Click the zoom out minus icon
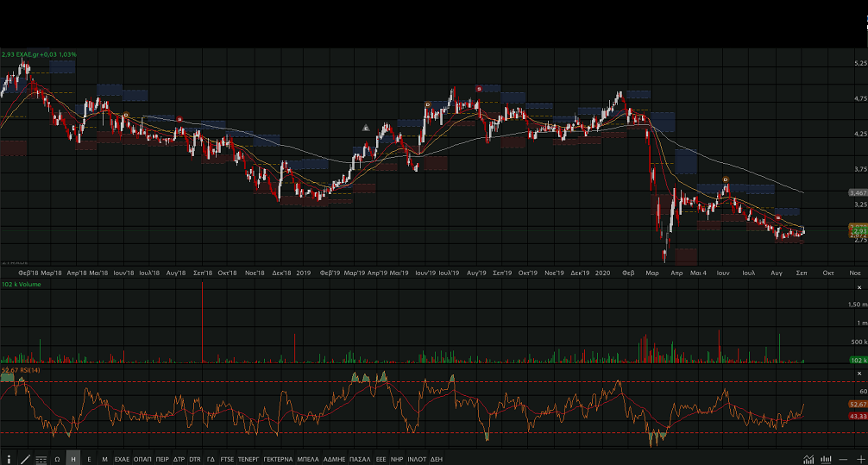 pyautogui.click(x=843, y=459)
